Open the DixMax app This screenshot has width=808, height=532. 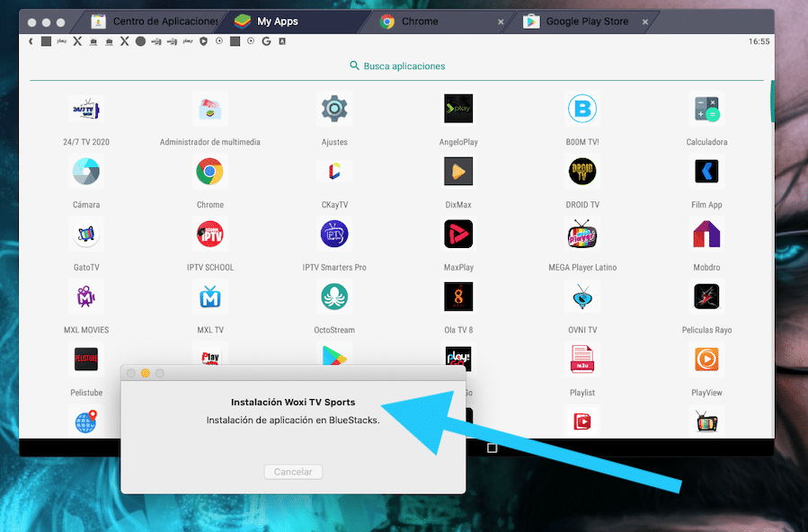click(x=457, y=171)
